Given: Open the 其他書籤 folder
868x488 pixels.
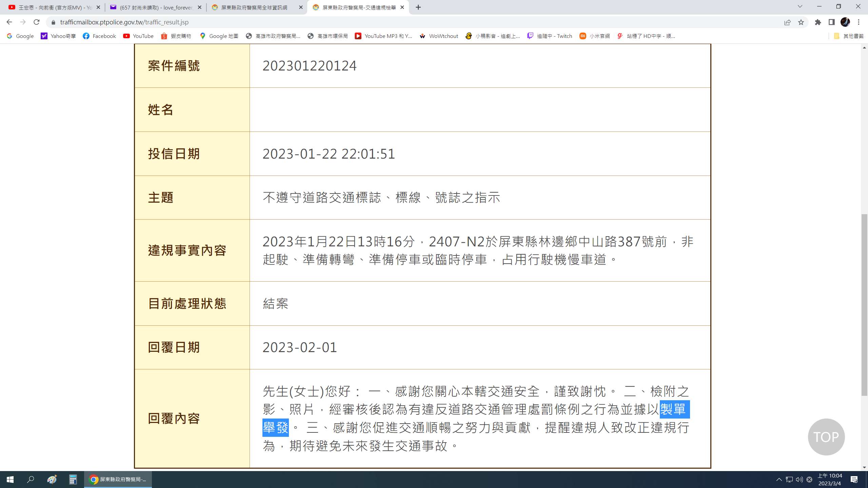Looking at the screenshot, I should [x=848, y=36].
